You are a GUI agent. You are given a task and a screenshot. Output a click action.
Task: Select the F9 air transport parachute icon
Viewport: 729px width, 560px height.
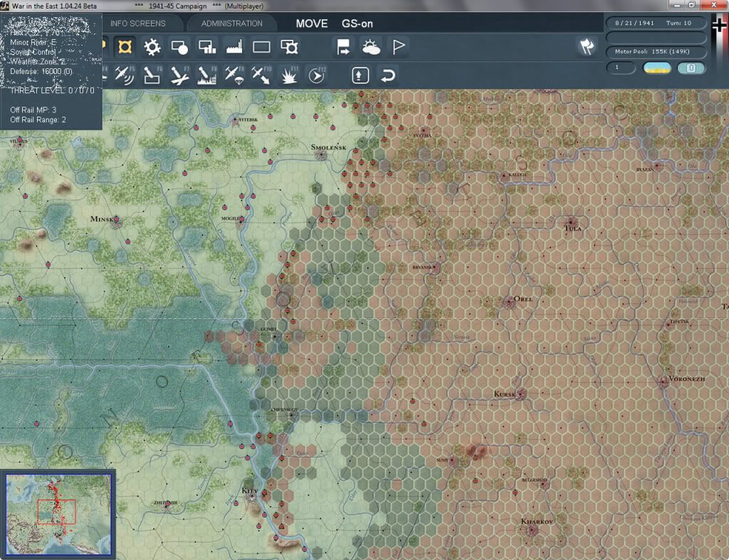234,75
